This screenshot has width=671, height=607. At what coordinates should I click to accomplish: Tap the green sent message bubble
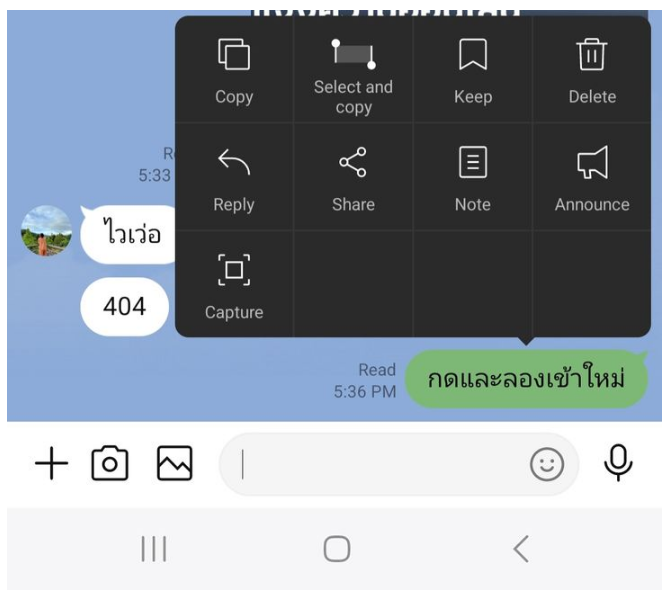coord(526,379)
